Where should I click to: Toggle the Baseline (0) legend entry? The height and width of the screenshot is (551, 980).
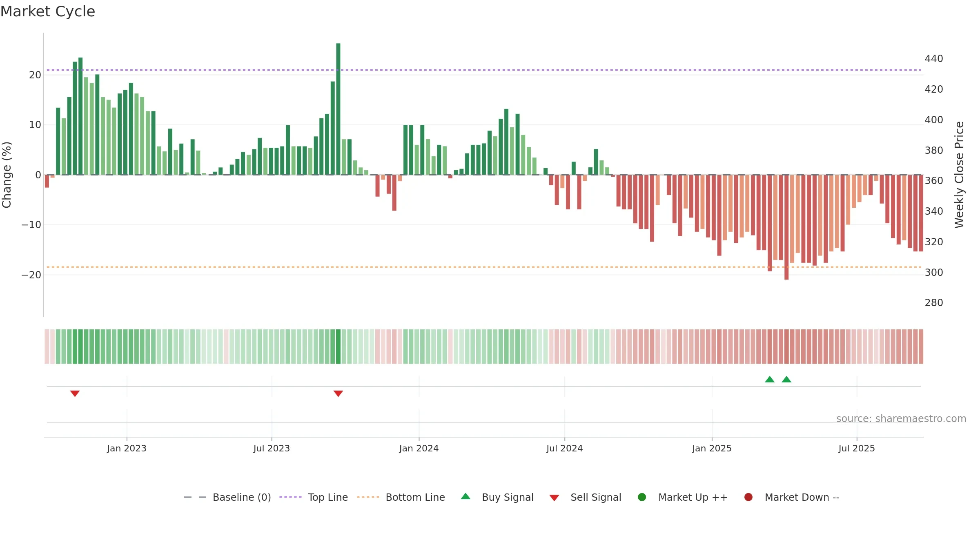(x=242, y=497)
